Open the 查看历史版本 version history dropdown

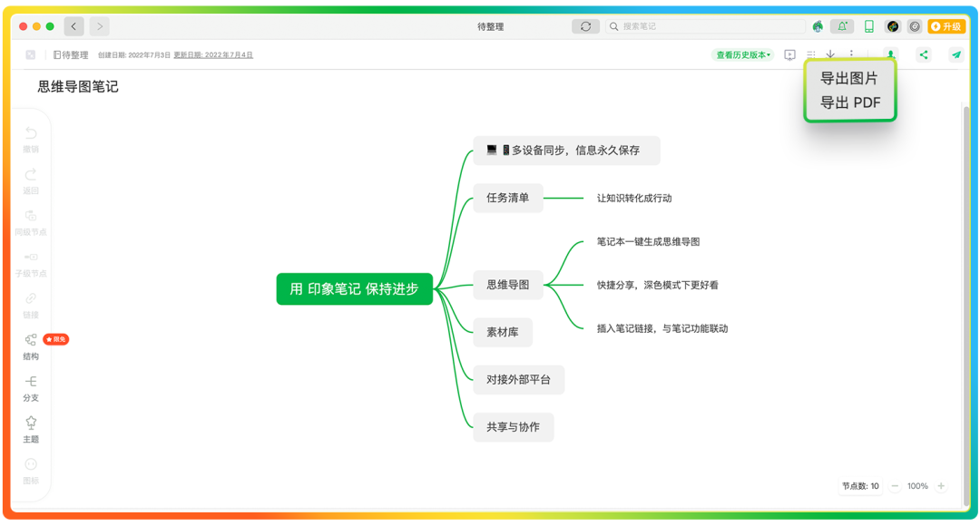(740, 54)
